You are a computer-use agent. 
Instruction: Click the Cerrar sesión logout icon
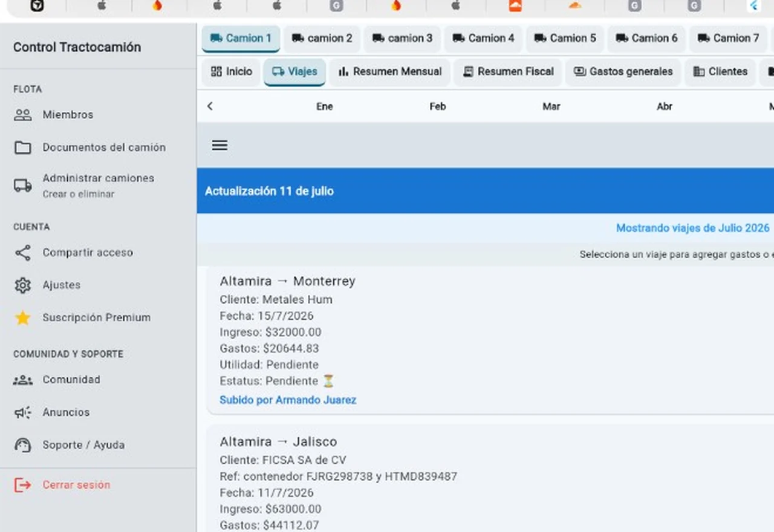22,485
